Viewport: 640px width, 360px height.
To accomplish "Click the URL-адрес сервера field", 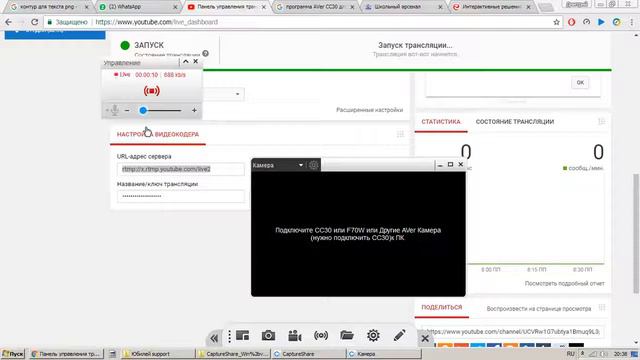I will coord(181,169).
